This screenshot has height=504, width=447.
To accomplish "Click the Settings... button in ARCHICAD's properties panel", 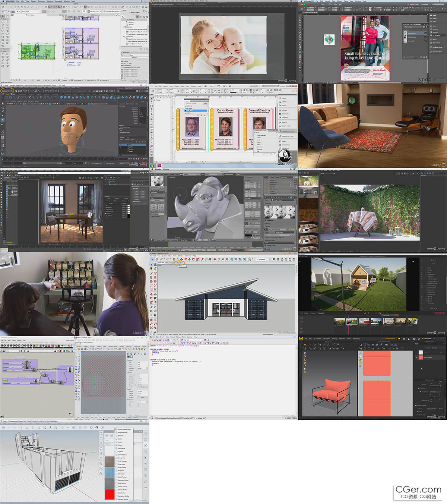I will tap(135, 57).
